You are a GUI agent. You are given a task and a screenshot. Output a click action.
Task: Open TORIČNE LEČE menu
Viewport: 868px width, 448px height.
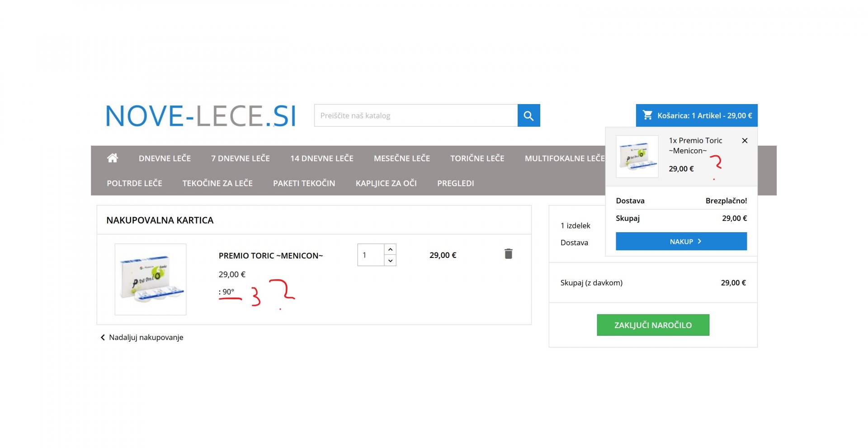pos(477,158)
